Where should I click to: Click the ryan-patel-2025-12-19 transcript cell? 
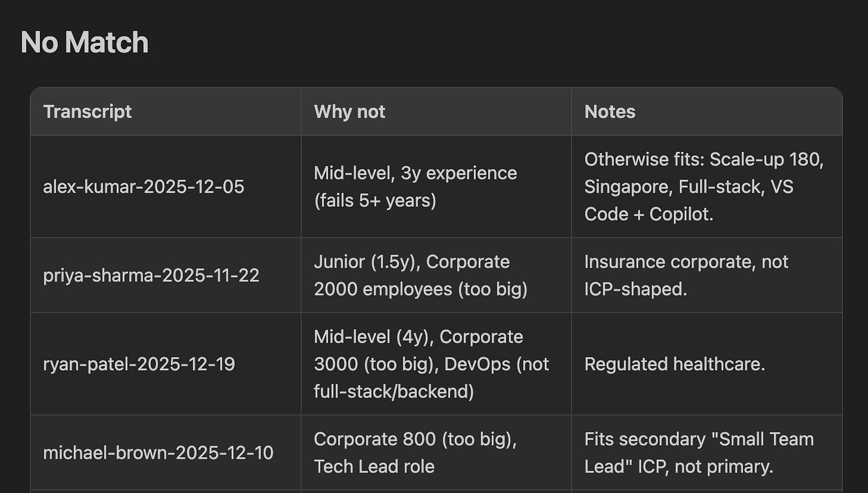166,364
